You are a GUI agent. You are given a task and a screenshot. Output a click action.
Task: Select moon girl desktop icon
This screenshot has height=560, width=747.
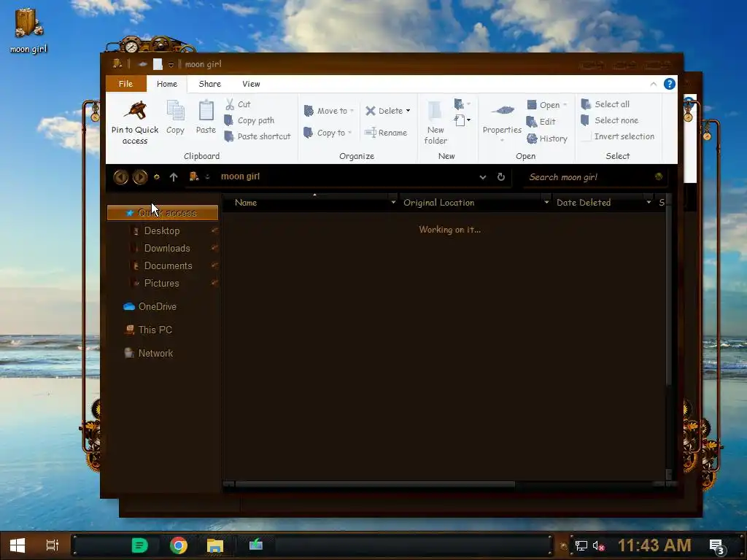pyautogui.click(x=28, y=30)
